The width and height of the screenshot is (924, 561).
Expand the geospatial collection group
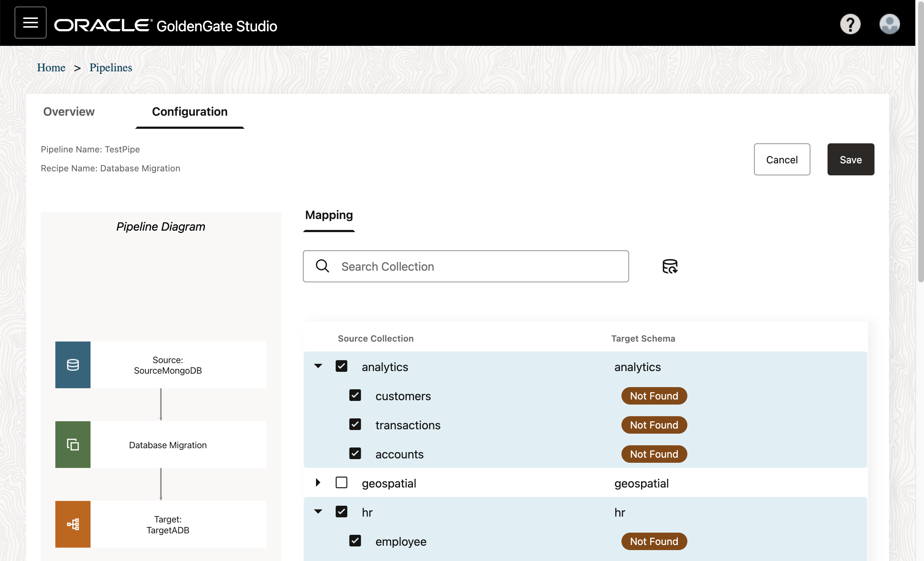(318, 483)
